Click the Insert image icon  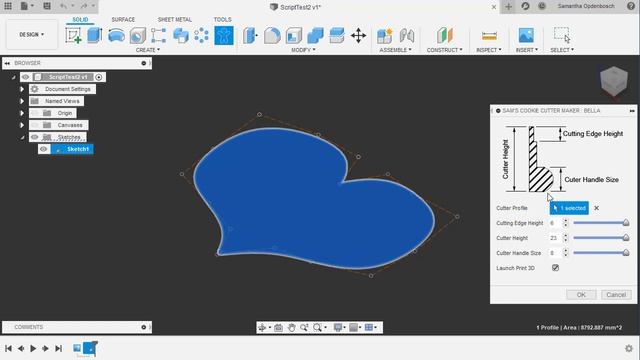coord(526,36)
